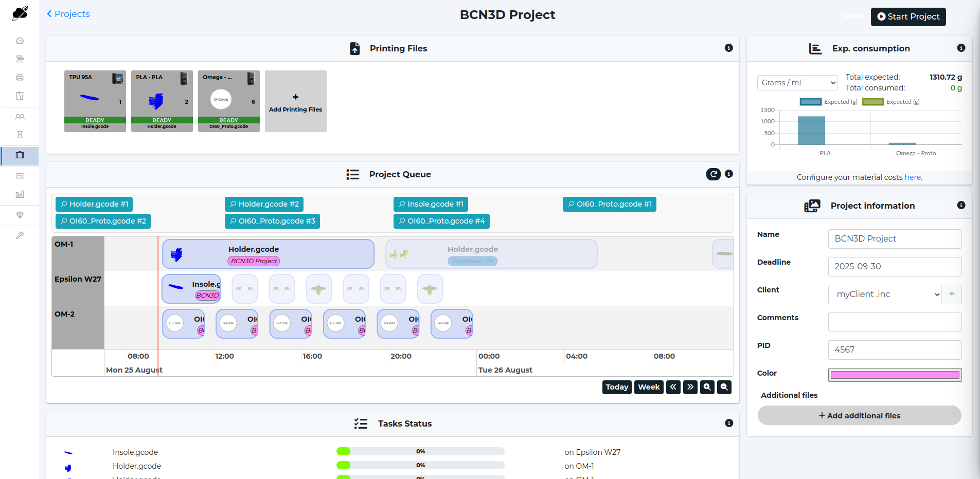Open the wrench settings sidebar icon
This screenshot has width=980, height=479.
(20, 235)
